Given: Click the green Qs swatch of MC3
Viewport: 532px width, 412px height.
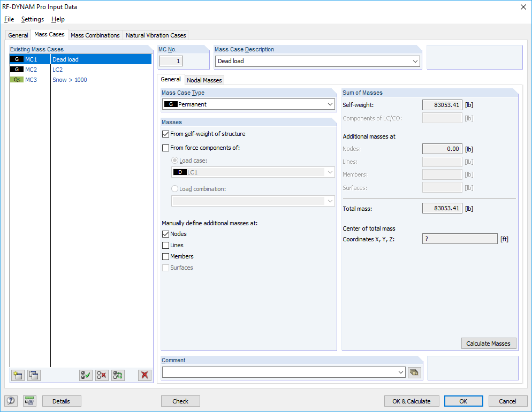Looking at the screenshot, I should (x=17, y=80).
